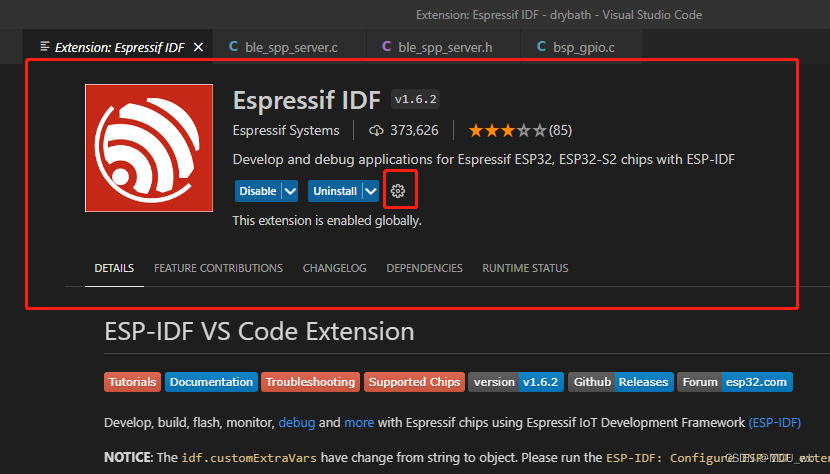Viewport: 830px width, 474px height.
Task: Expand the Uninstall button dropdown arrow
Action: point(371,191)
